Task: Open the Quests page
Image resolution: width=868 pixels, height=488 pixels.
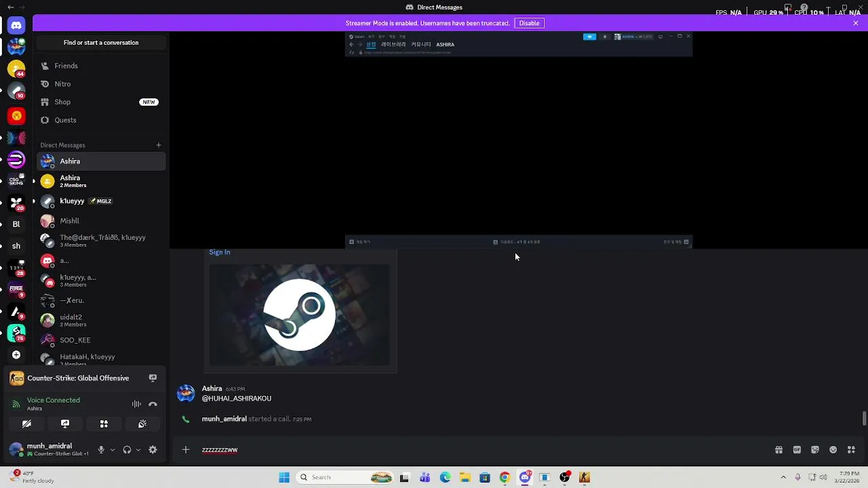Action: coord(101,120)
